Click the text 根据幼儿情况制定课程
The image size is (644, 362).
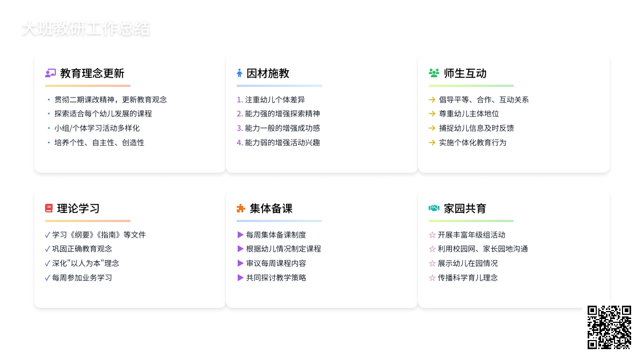pos(284,249)
